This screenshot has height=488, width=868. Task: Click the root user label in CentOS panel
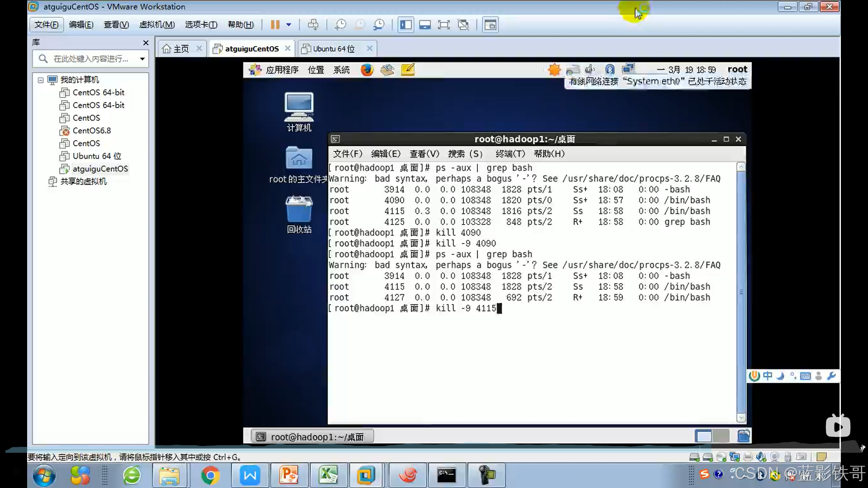point(737,69)
